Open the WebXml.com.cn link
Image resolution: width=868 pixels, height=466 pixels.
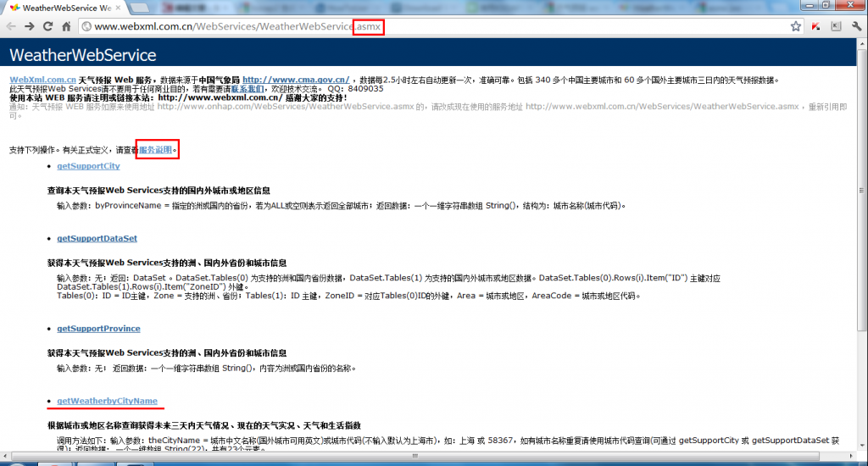click(42, 80)
